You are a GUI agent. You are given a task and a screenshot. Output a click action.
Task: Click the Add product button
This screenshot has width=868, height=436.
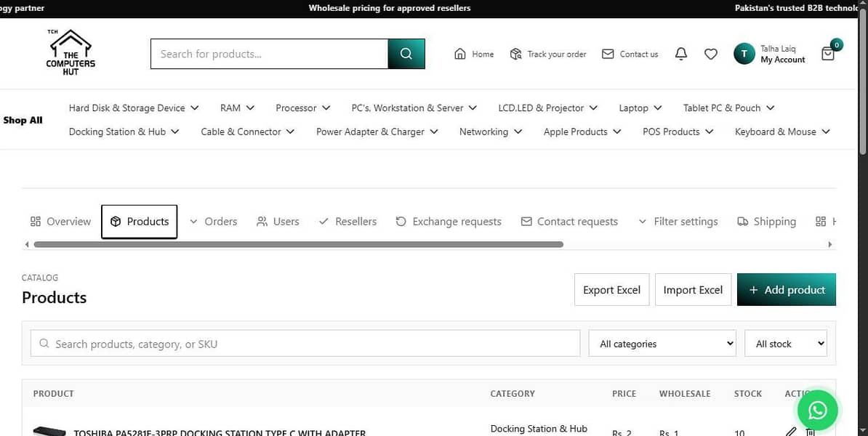click(x=787, y=289)
